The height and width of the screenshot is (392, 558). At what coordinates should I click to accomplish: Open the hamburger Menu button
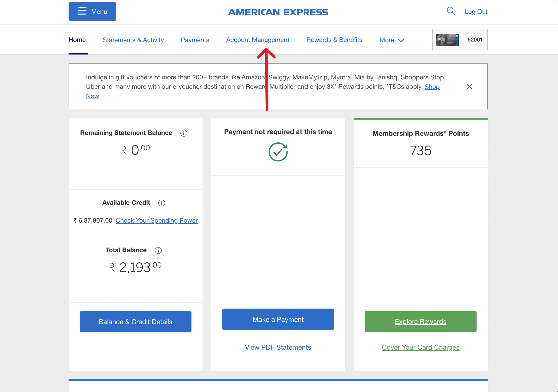click(92, 11)
